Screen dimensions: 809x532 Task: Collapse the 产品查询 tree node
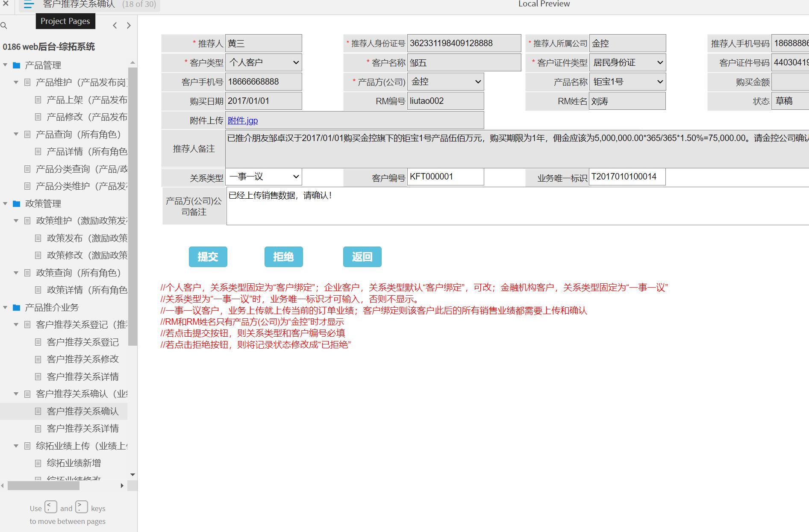click(16, 134)
